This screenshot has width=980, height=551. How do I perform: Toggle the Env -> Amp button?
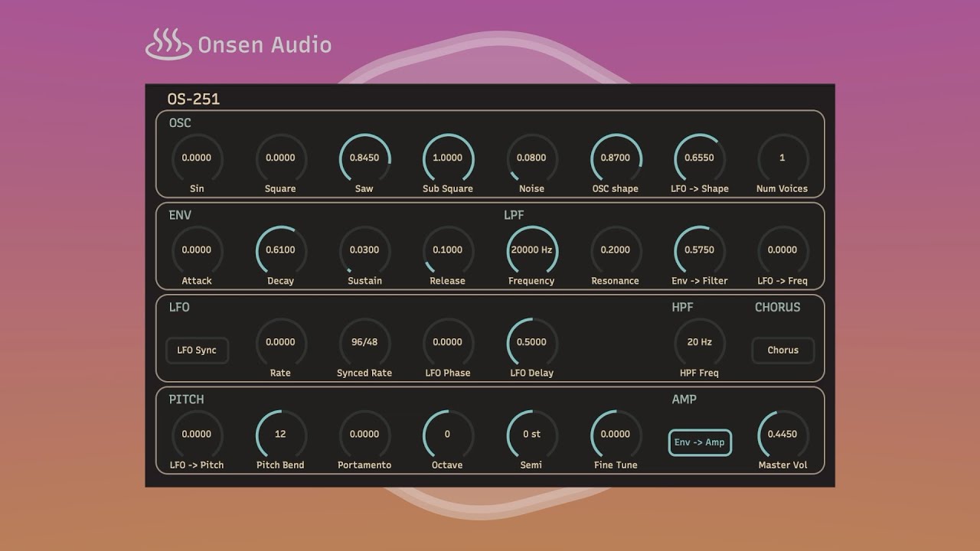699,442
